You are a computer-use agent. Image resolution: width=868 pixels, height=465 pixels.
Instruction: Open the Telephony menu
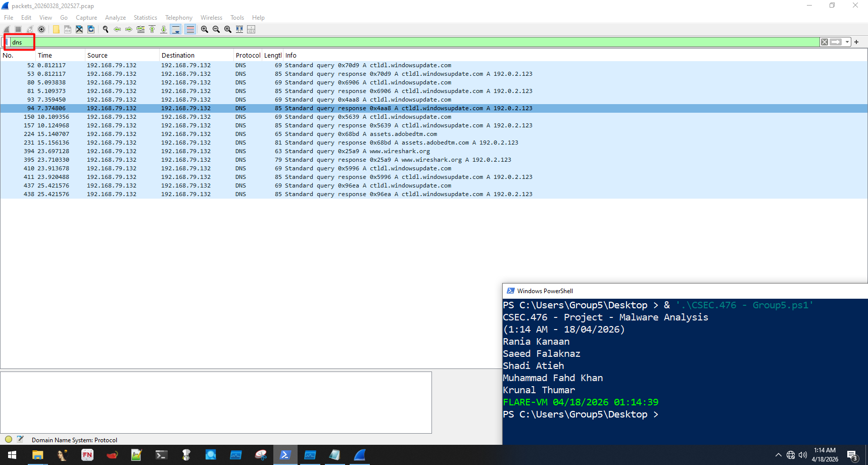pyautogui.click(x=179, y=18)
